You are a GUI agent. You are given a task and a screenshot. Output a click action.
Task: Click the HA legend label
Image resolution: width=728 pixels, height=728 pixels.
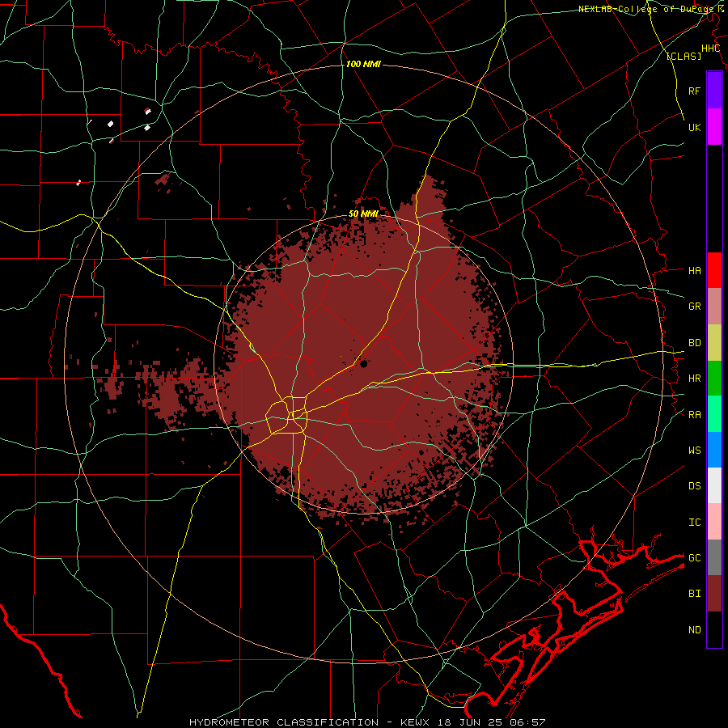coord(695,271)
